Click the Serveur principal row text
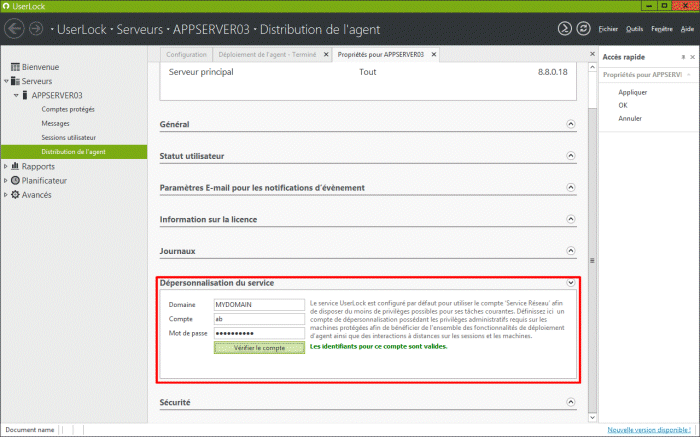The image size is (700, 437). coord(201,72)
